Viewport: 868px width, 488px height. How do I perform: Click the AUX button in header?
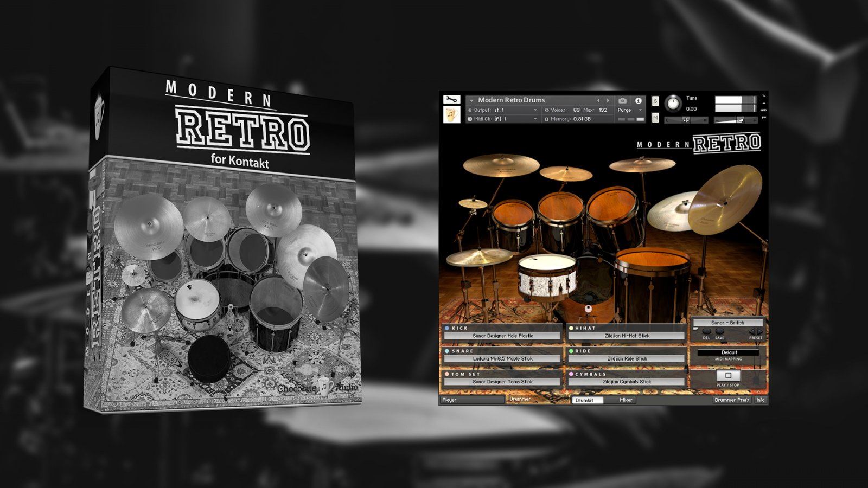pyautogui.click(x=764, y=110)
